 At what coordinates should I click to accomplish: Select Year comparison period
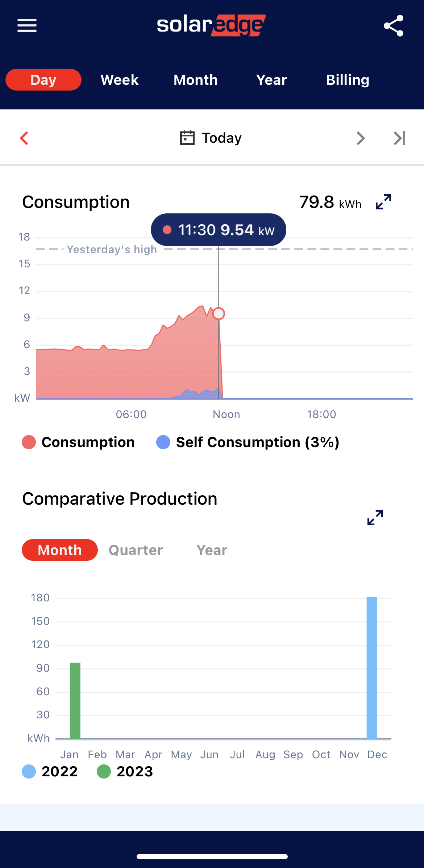pos(212,550)
